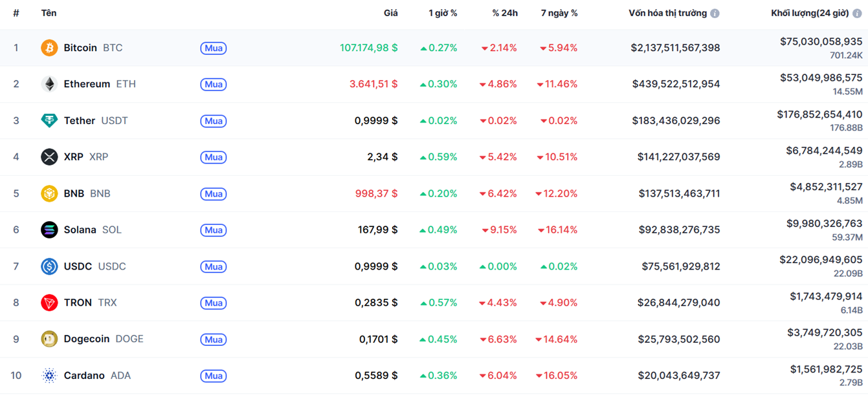Click XRP price 2,34 $

(x=383, y=157)
